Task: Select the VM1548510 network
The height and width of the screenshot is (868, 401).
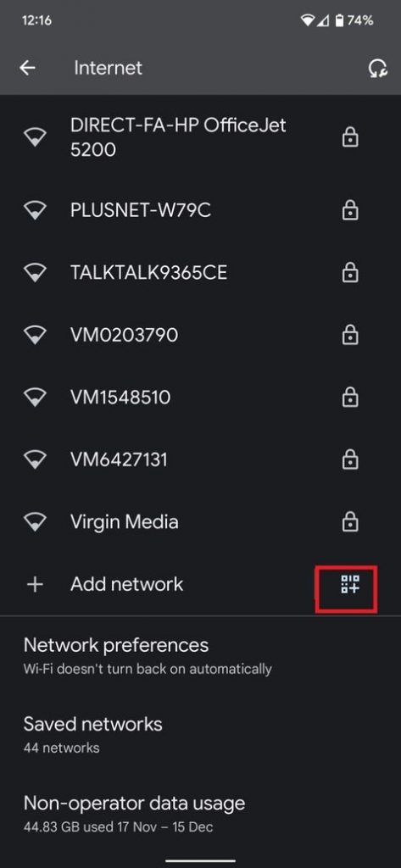Action: (200, 397)
